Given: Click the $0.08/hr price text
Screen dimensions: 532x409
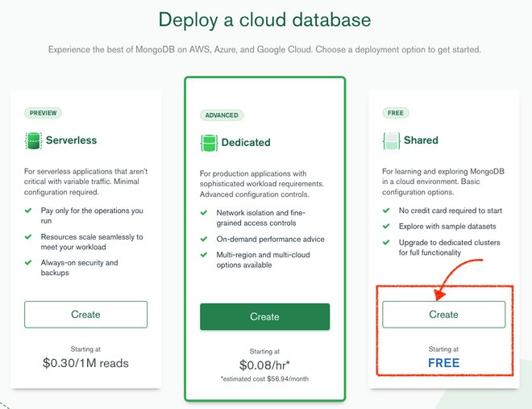Looking at the screenshot, I should (264, 365).
